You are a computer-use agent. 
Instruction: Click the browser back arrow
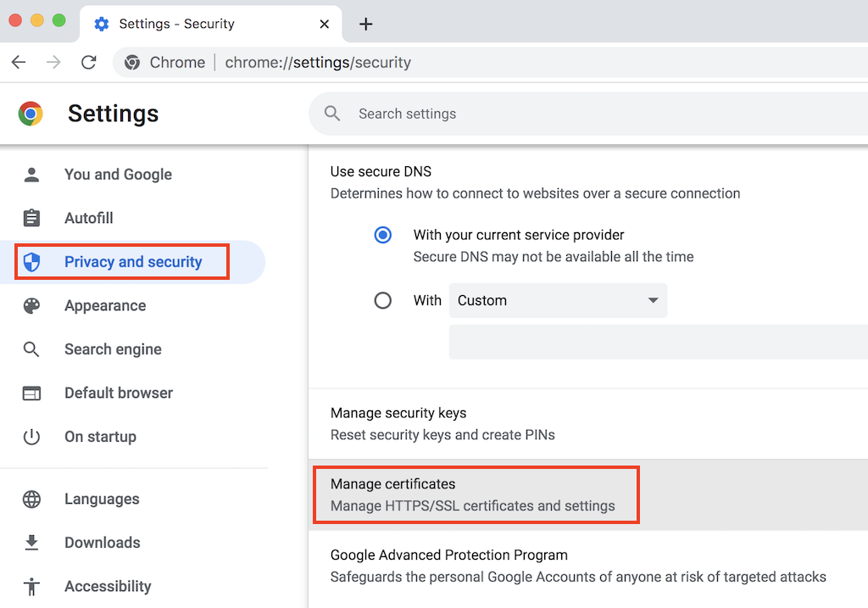(x=19, y=62)
